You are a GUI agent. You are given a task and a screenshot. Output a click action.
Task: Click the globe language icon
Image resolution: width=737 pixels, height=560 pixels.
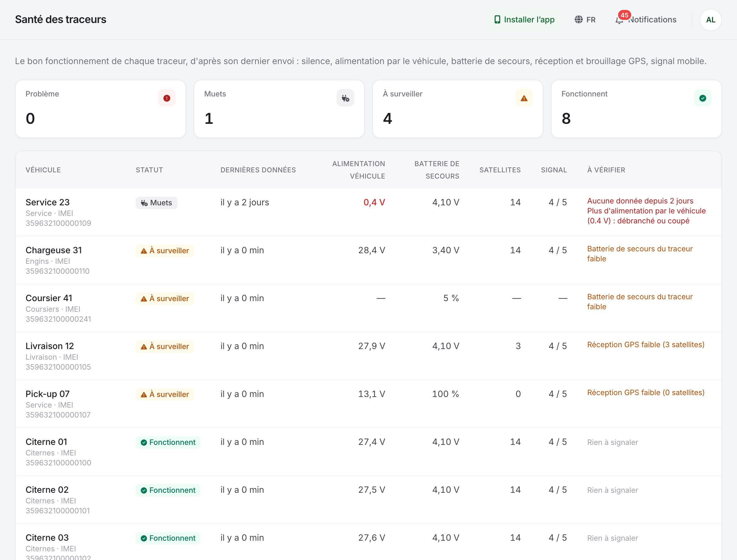[x=579, y=20]
